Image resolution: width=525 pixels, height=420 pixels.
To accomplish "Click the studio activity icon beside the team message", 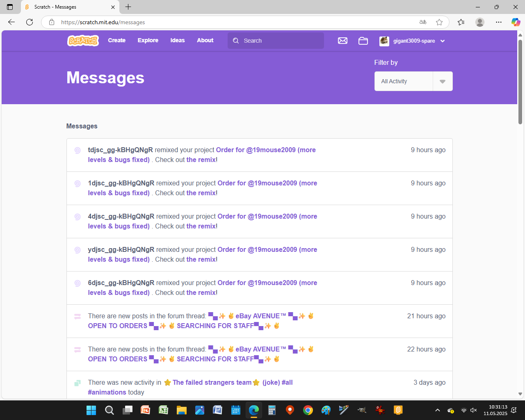I will point(77,382).
